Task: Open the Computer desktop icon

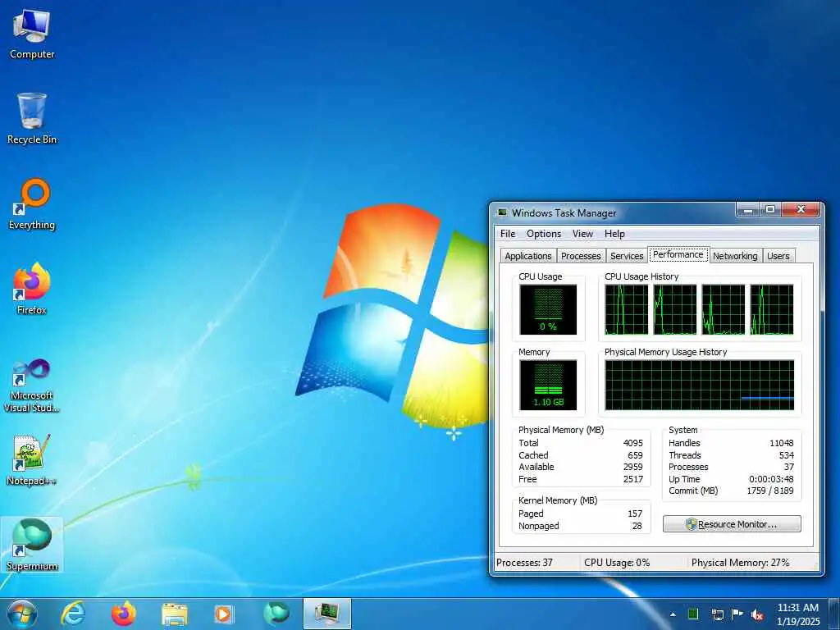Action: tap(32, 34)
